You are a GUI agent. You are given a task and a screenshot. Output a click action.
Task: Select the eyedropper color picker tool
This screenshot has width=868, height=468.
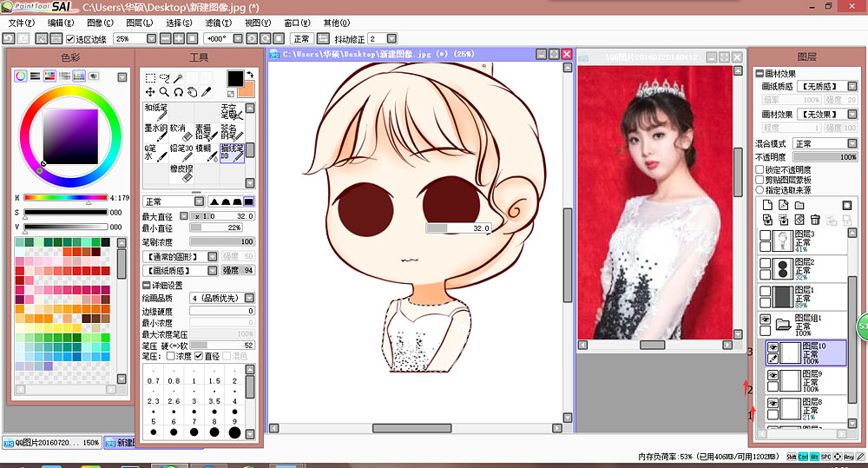[206, 91]
